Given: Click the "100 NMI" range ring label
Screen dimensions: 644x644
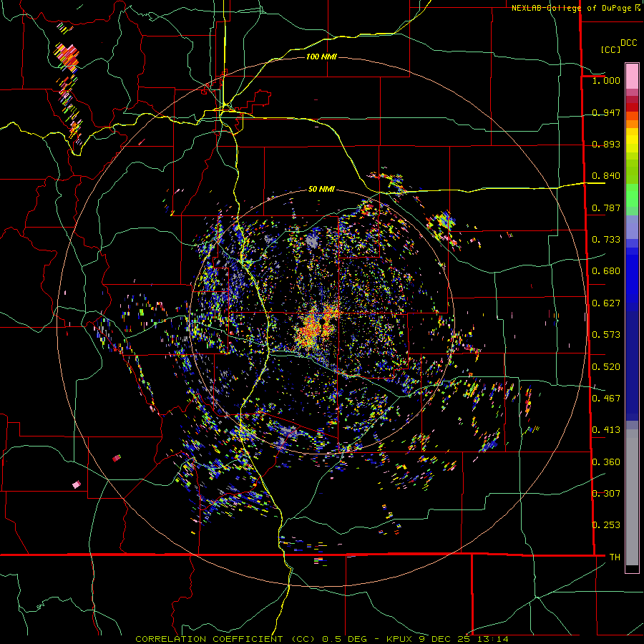Looking at the screenshot, I should [x=321, y=57].
